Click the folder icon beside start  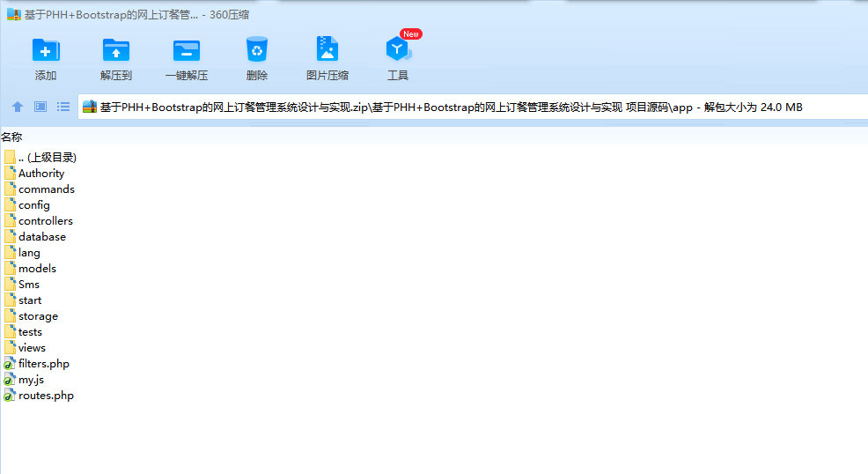10,300
